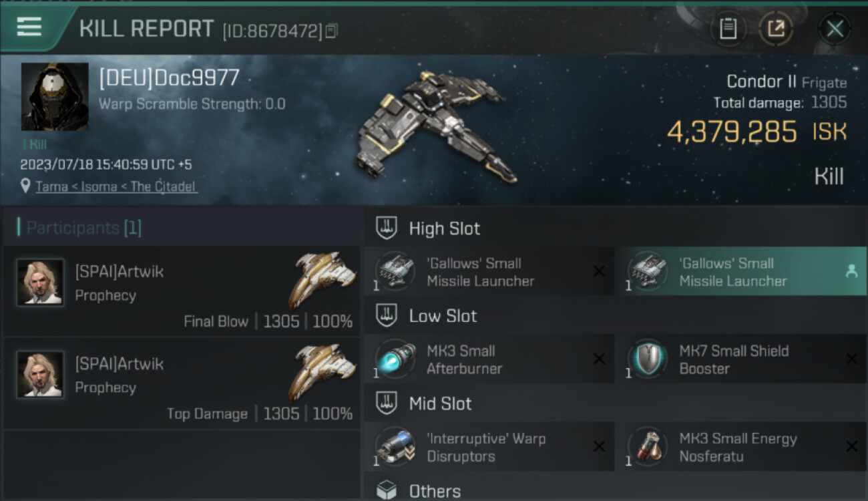Select the MK3 Small Afterburner icon

[x=395, y=359]
